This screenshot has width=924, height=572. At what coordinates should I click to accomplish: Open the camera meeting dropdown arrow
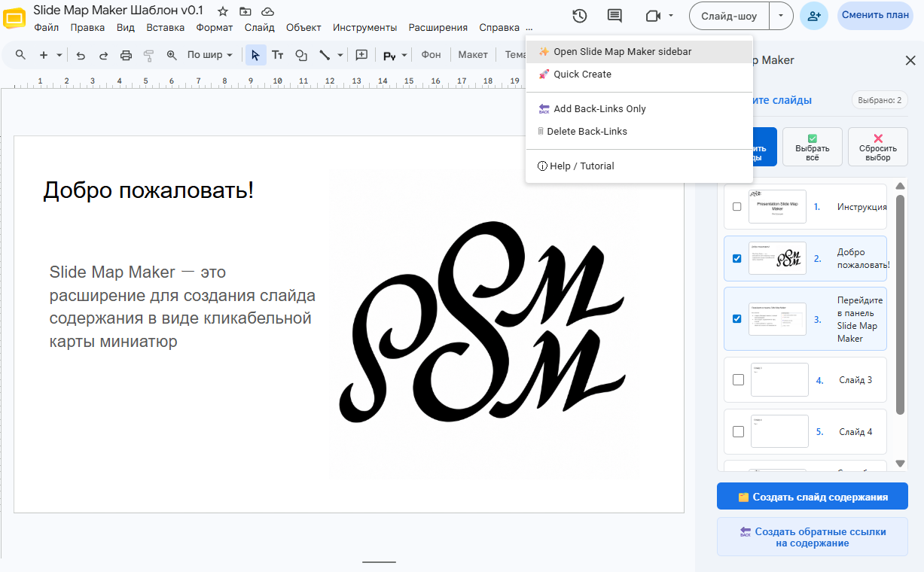click(x=671, y=16)
